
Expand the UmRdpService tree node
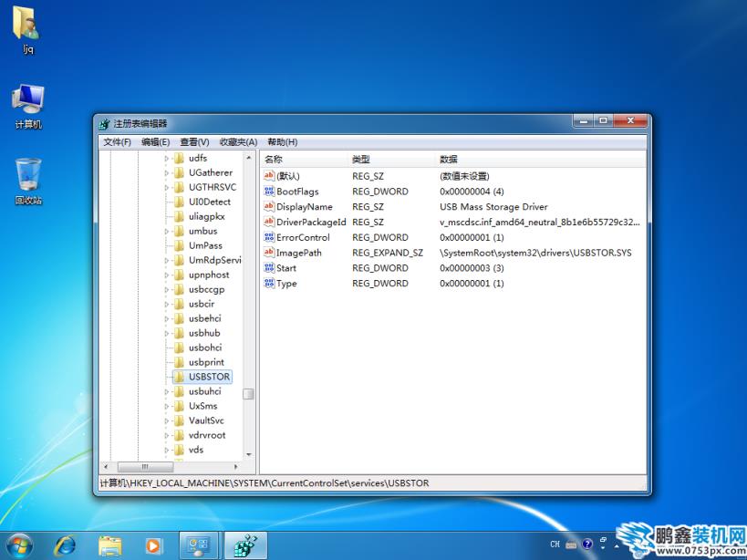[x=167, y=260]
